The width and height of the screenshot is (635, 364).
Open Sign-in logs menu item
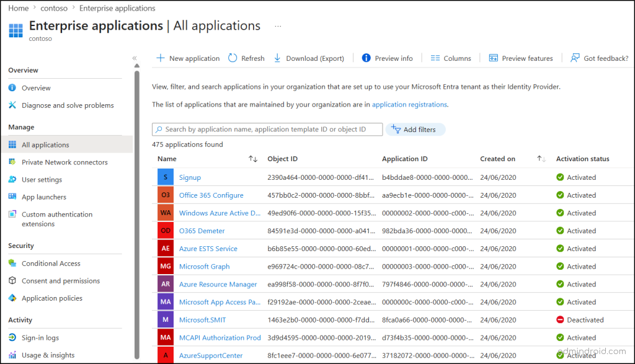point(40,338)
